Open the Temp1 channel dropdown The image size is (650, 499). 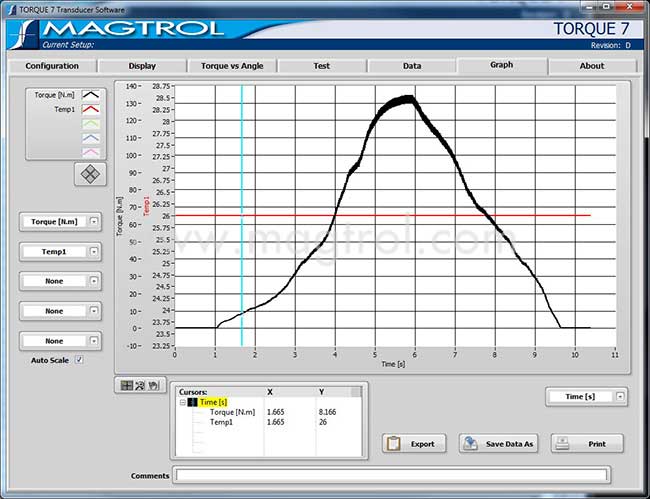pos(94,252)
